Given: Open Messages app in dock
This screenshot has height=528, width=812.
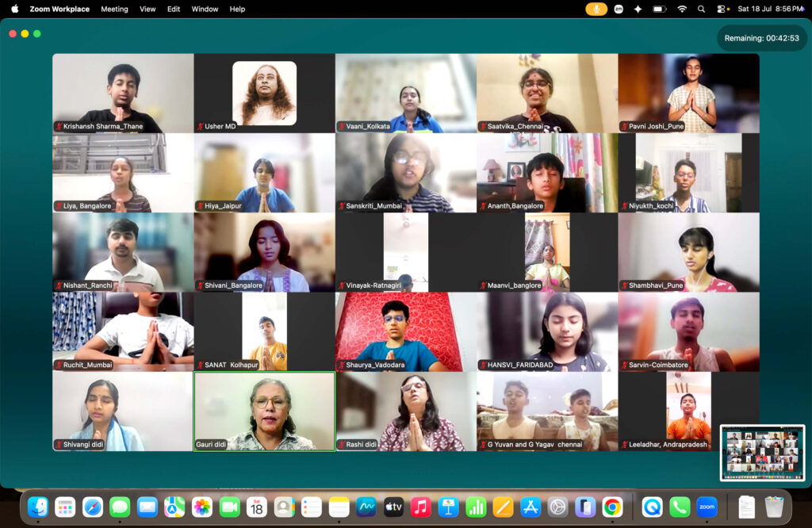Looking at the screenshot, I should pyautogui.click(x=120, y=507).
